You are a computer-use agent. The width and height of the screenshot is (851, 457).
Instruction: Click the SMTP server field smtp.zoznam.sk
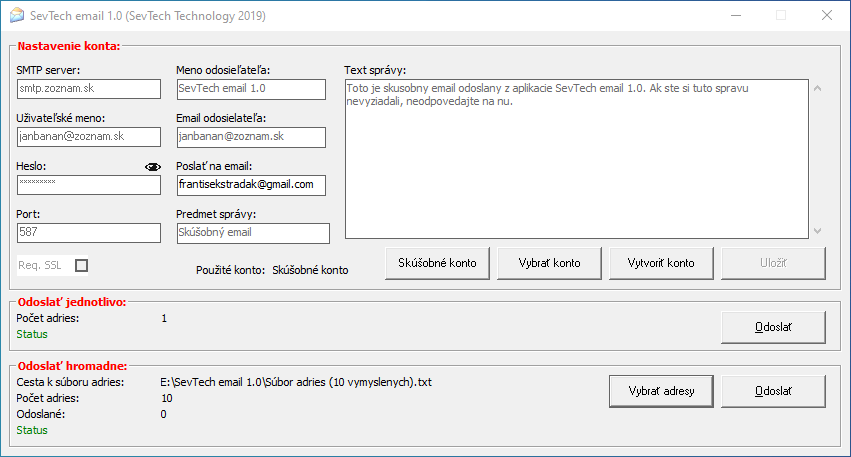(x=89, y=89)
